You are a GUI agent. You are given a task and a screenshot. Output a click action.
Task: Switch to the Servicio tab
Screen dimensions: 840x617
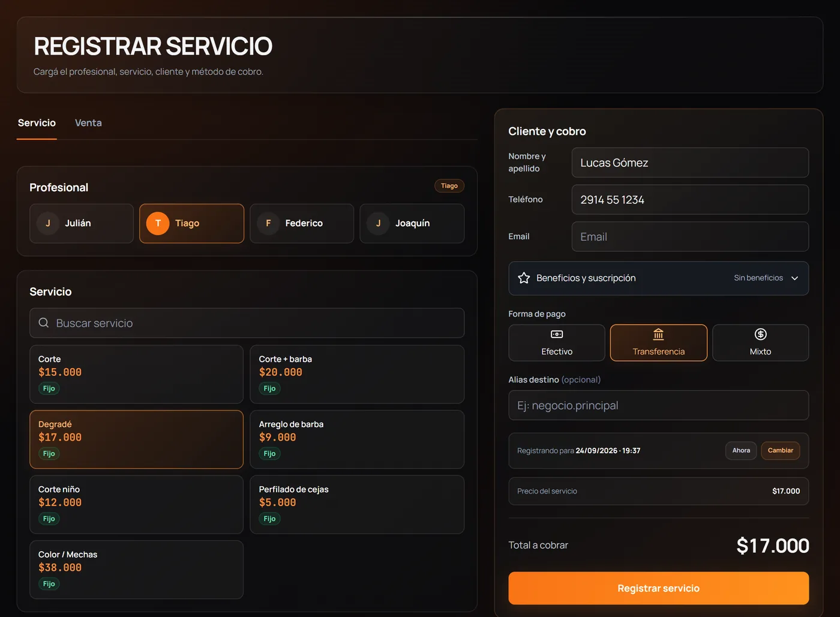[37, 123]
